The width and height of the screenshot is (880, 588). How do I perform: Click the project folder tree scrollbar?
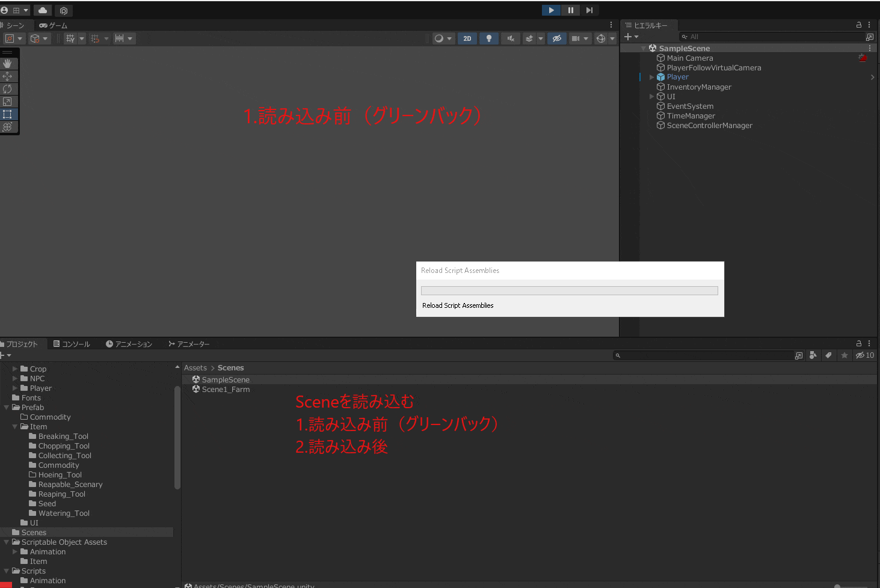pyautogui.click(x=177, y=437)
